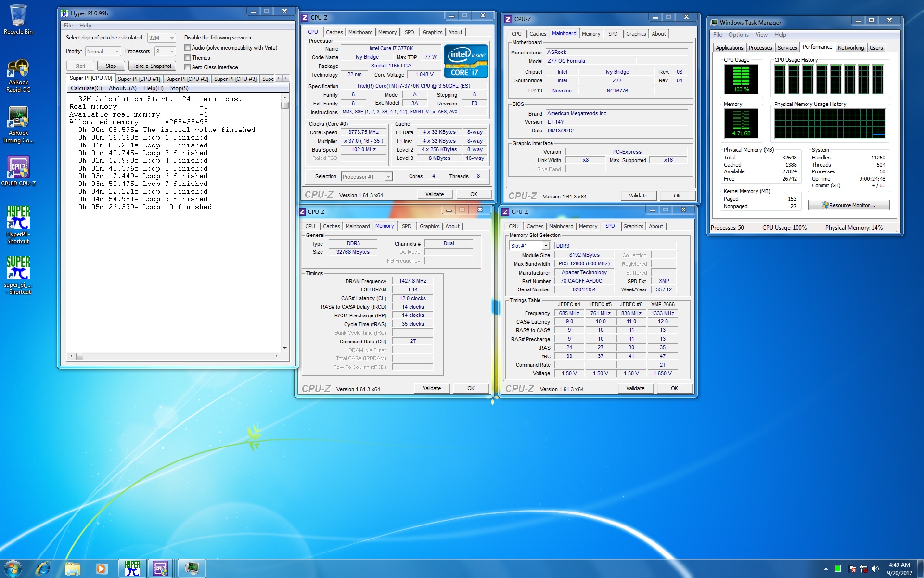Open the pi digits 32M dropdown
Image resolution: width=924 pixels, height=578 pixels.
point(161,38)
